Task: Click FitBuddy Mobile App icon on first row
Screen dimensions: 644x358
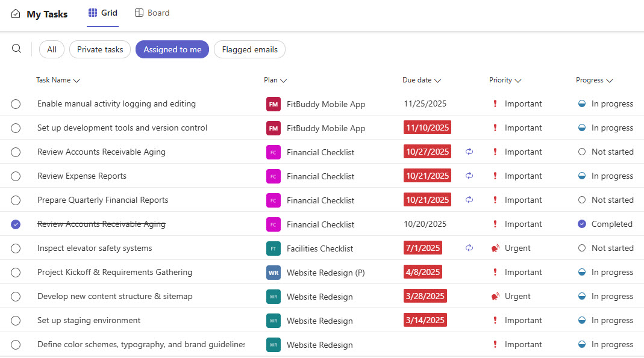Action: pyautogui.click(x=274, y=104)
